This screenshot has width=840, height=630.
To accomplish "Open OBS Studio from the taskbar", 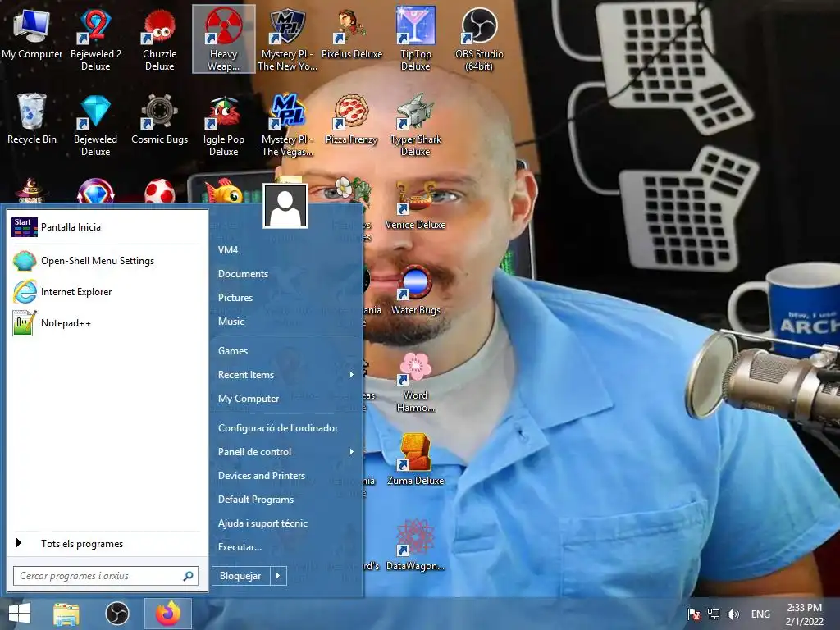I will pyautogui.click(x=116, y=614).
